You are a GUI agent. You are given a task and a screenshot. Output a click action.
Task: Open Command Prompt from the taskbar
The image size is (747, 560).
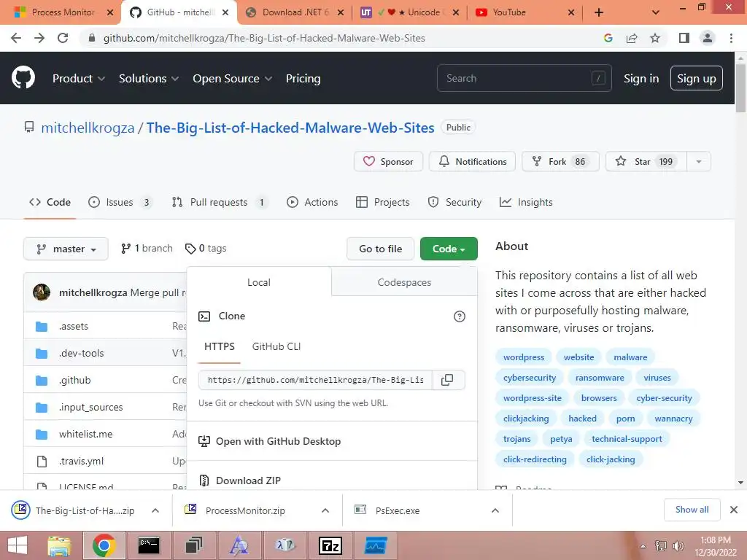pos(149,545)
